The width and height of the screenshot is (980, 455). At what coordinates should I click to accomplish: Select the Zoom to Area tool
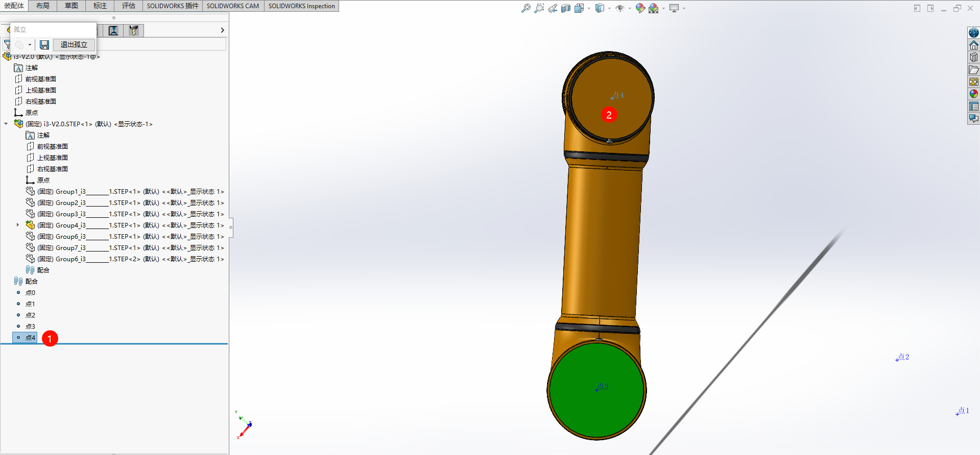point(539,8)
